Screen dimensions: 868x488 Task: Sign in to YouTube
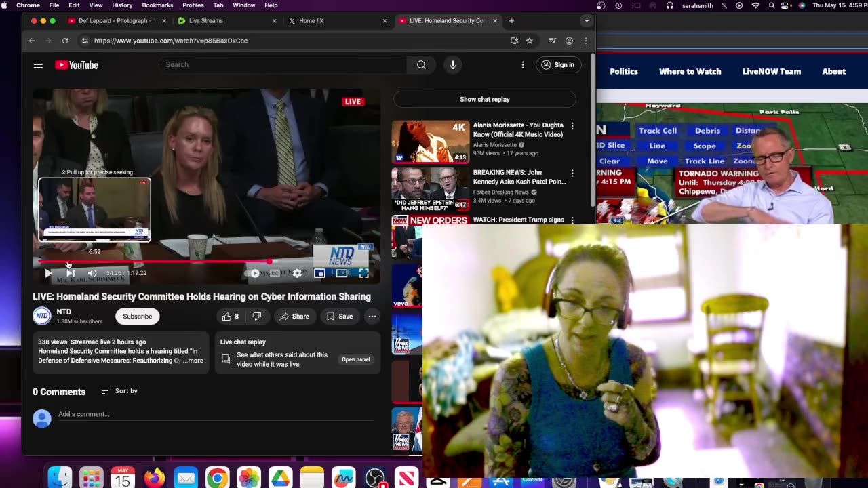pos(557,65)
